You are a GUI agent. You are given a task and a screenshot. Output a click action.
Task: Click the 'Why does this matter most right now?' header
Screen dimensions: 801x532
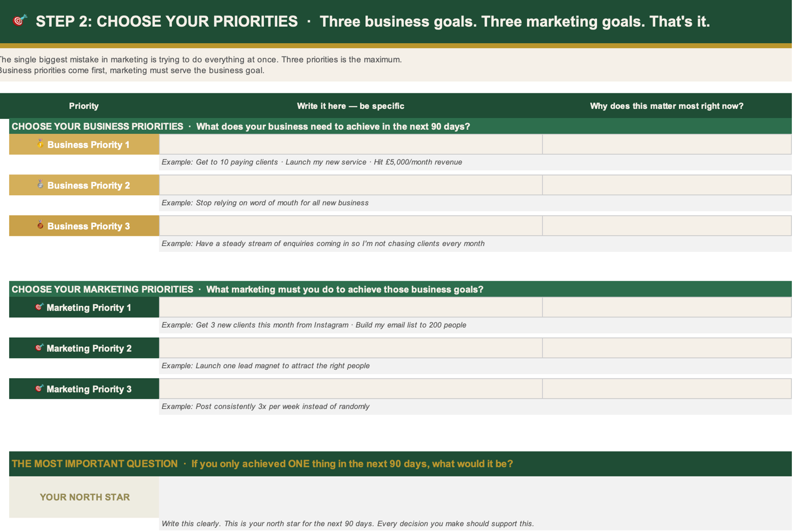tap(667, 106)
